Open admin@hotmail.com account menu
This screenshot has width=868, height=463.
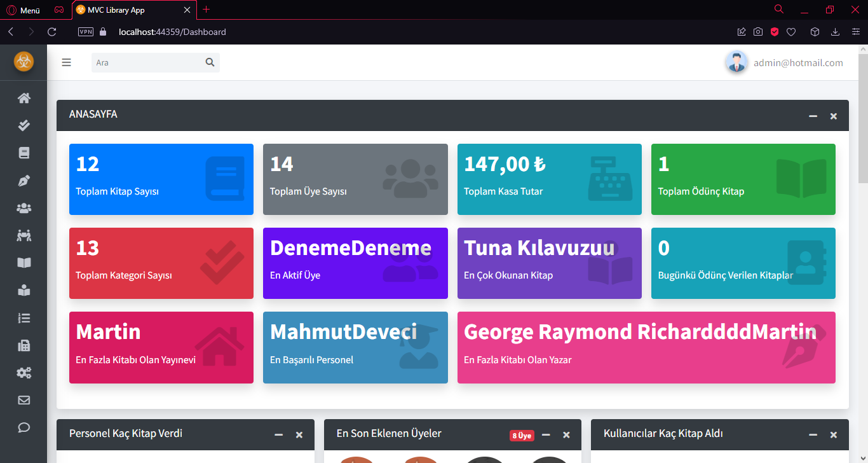pos(798,63)
